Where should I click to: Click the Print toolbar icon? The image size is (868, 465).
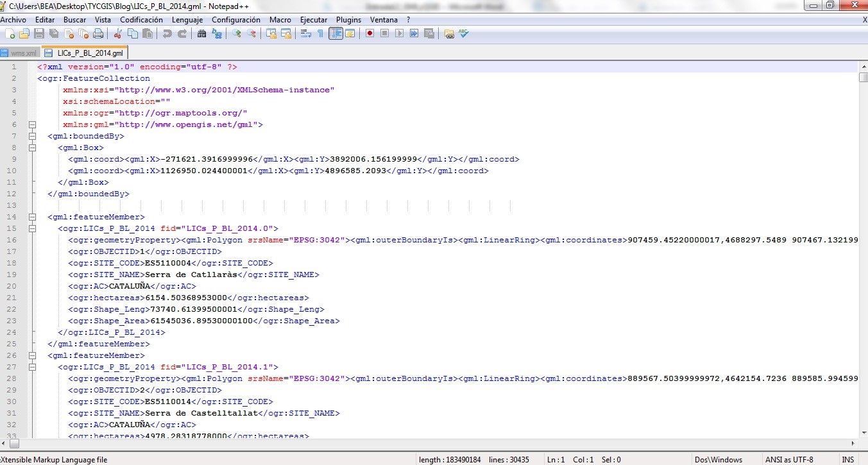pyautogui.click(x=98, y=33)
